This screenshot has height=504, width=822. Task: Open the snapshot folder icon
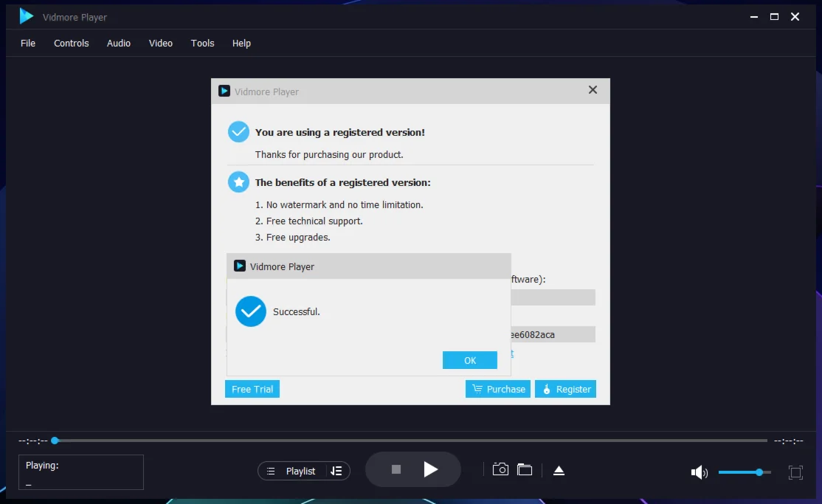[525, 469]
